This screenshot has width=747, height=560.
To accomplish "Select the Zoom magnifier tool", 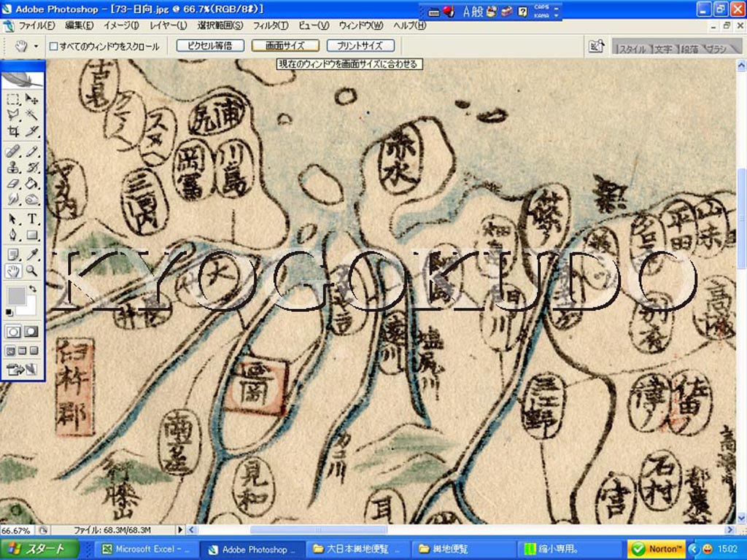I will point(31,271).
